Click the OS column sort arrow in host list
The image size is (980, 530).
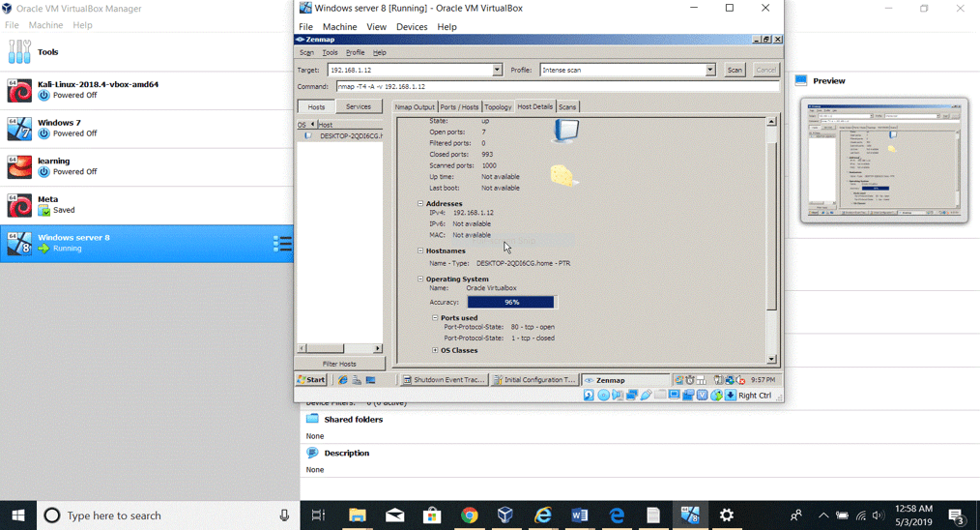click(312, 125)
